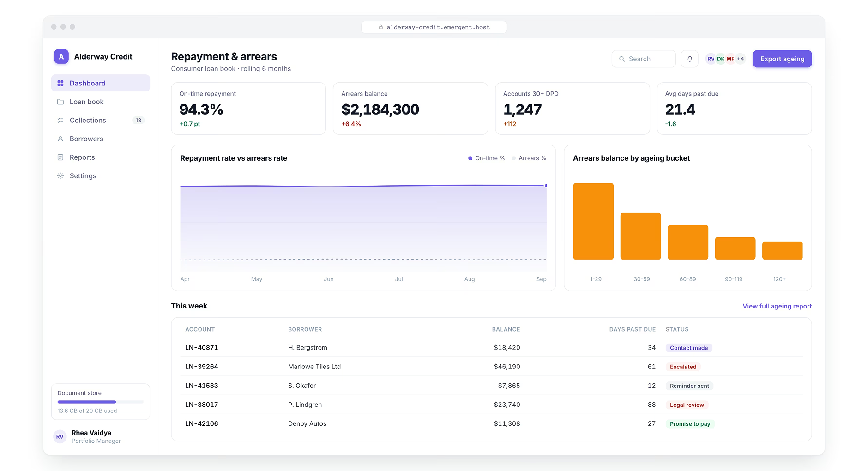Click the MF avatar in the header
868x471 pixels.
[730, 59]
